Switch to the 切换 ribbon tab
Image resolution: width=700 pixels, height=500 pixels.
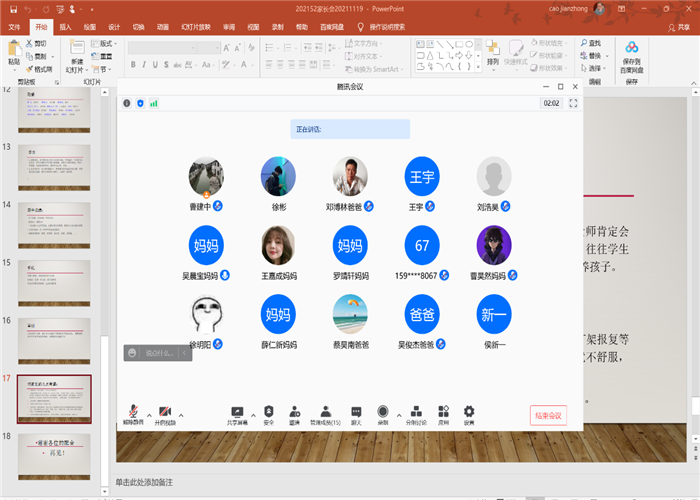pyautogui.click(x=138, y=27)
